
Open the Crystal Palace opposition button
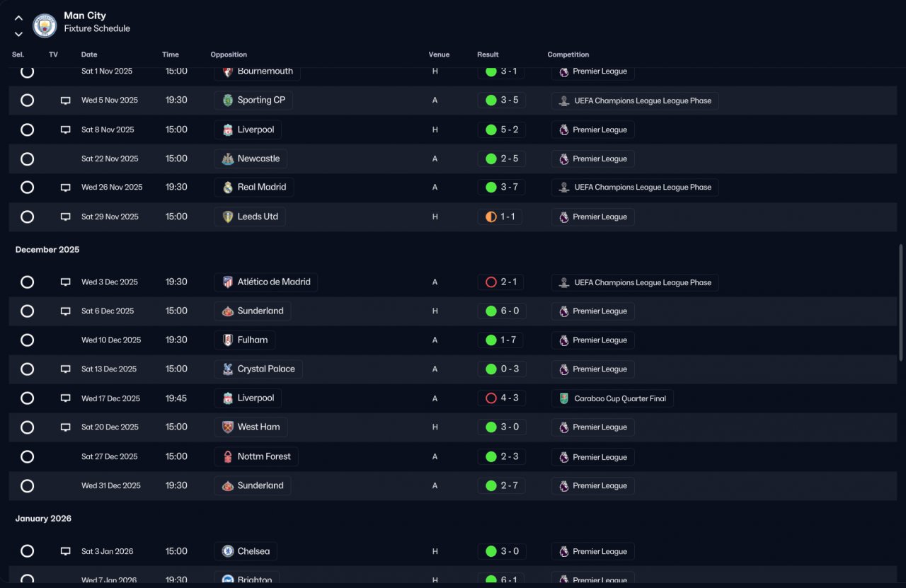(x=258, y=369)
